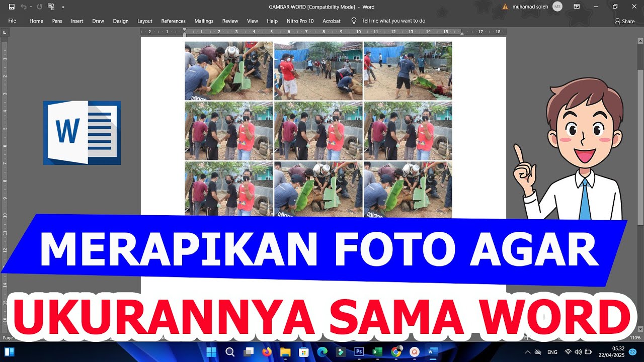
Task: Open Excel from the taskbar
Action: (x=377, y=352)
